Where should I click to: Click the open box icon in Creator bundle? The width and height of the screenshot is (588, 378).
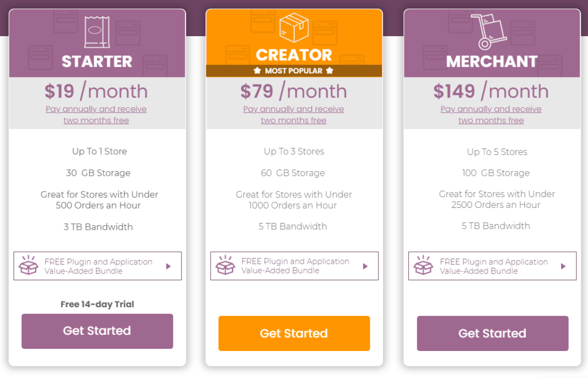point(225,265)
